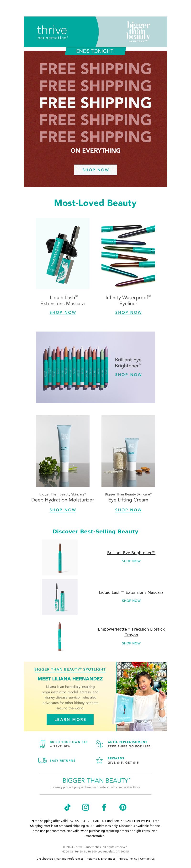The width and height of the screenshot is (191, 868).
Task: Click the Auto-Replenishment box icon
Action: (x=99, y=743)
